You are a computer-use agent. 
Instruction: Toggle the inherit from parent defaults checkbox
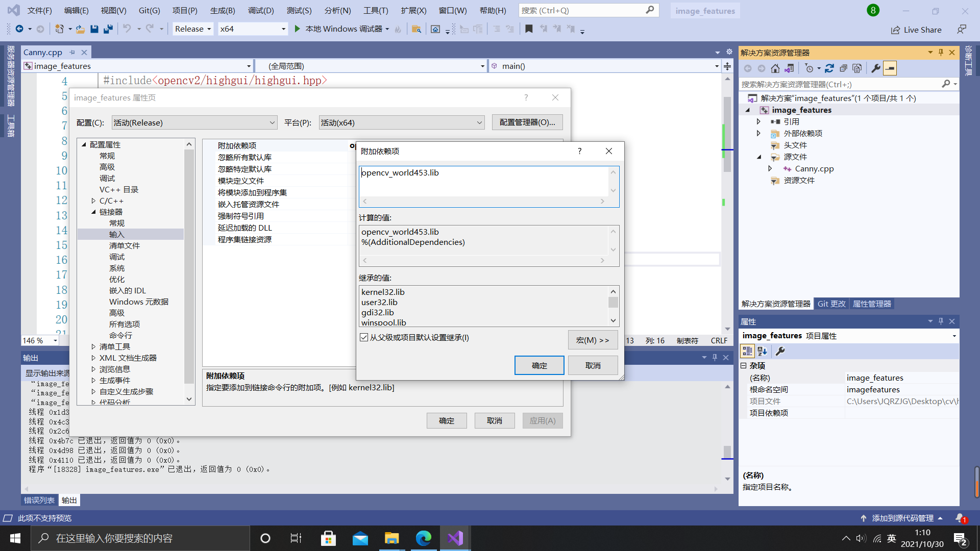364,337
